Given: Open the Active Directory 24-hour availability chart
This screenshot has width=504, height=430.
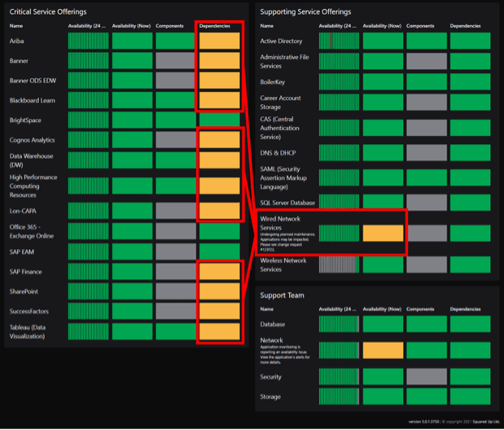Looking at the screenshot, I should [x=339, y=40].
